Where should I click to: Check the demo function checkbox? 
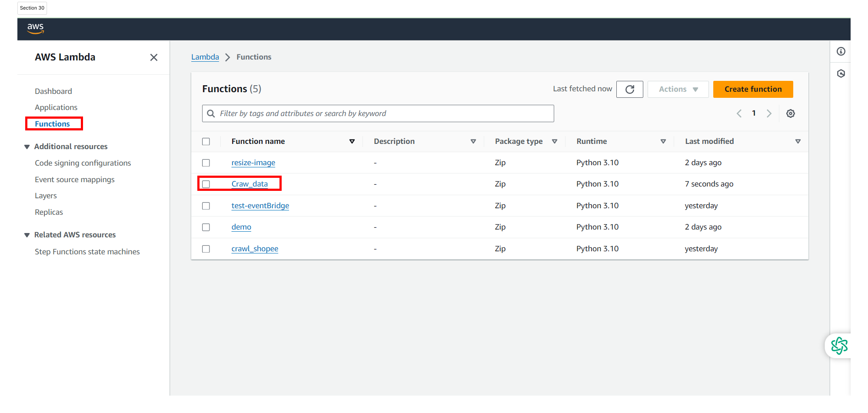point(206,227)
